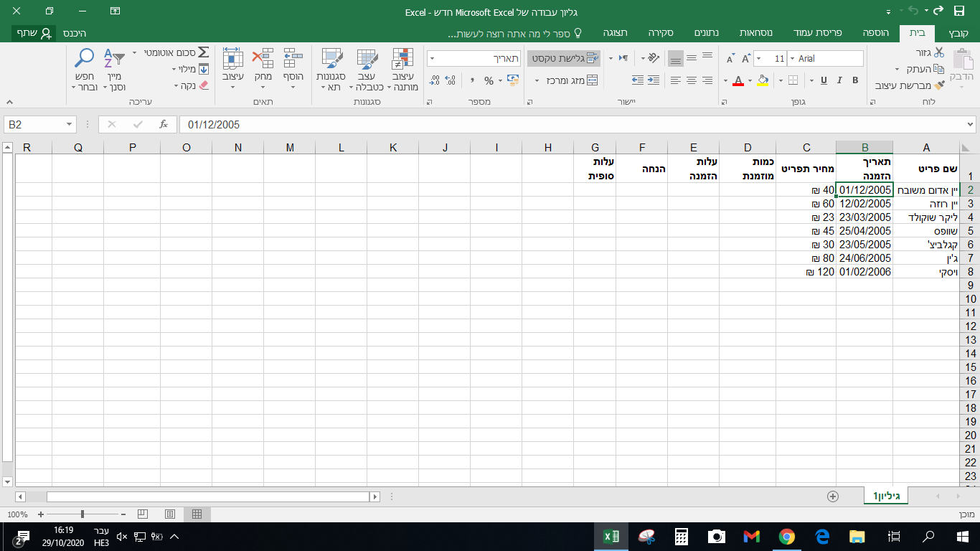Toggle center horizontal alignment
This screenshot has width=980, height=551.
coord(692,80)
